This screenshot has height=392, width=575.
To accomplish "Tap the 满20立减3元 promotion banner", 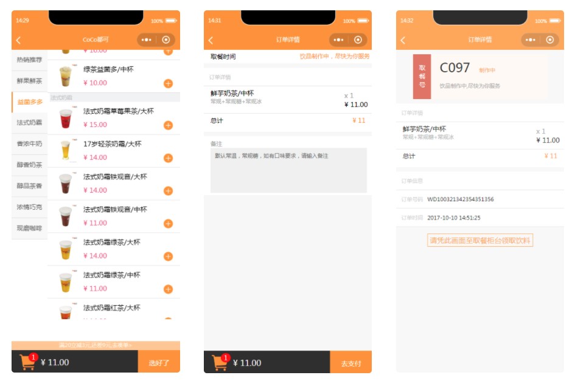I will [x=96, y=345].
